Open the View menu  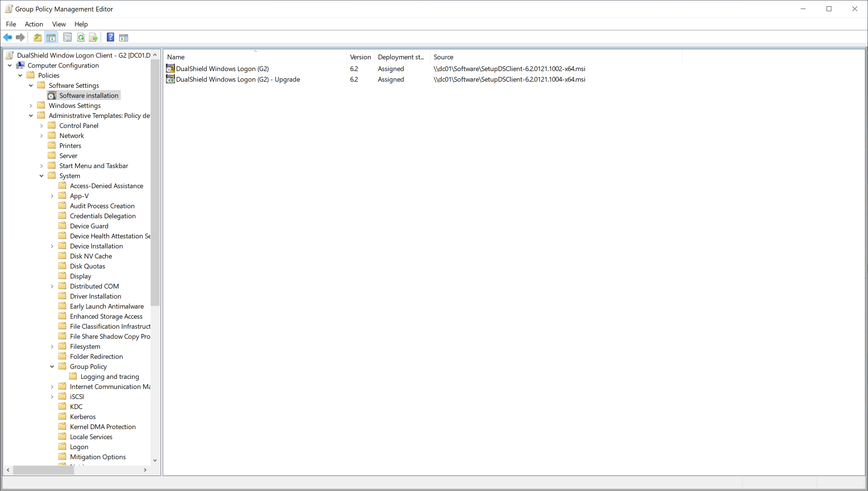[59, 24]
